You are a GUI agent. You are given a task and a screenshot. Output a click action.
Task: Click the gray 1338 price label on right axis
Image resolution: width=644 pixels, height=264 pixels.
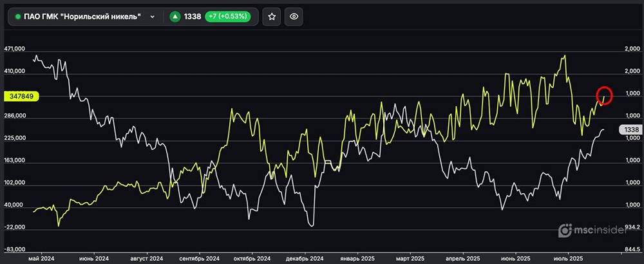(x=631, y=129)
